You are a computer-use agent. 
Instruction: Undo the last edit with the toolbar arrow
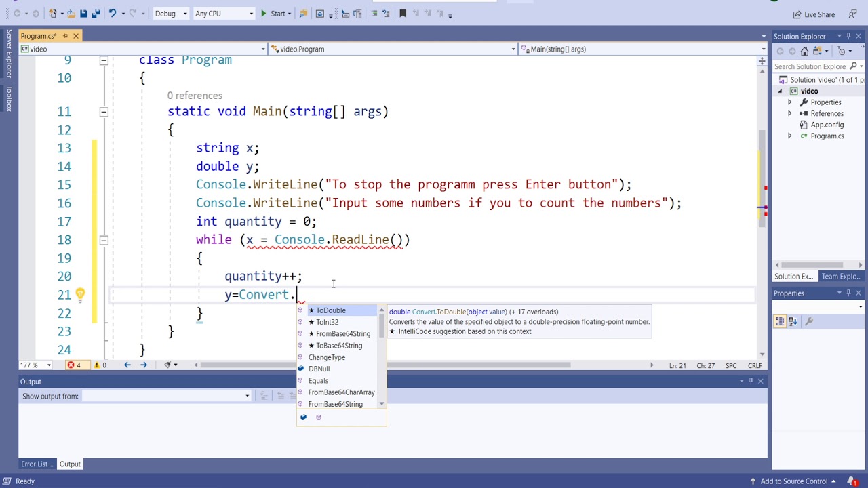click(x=113, y=14)
